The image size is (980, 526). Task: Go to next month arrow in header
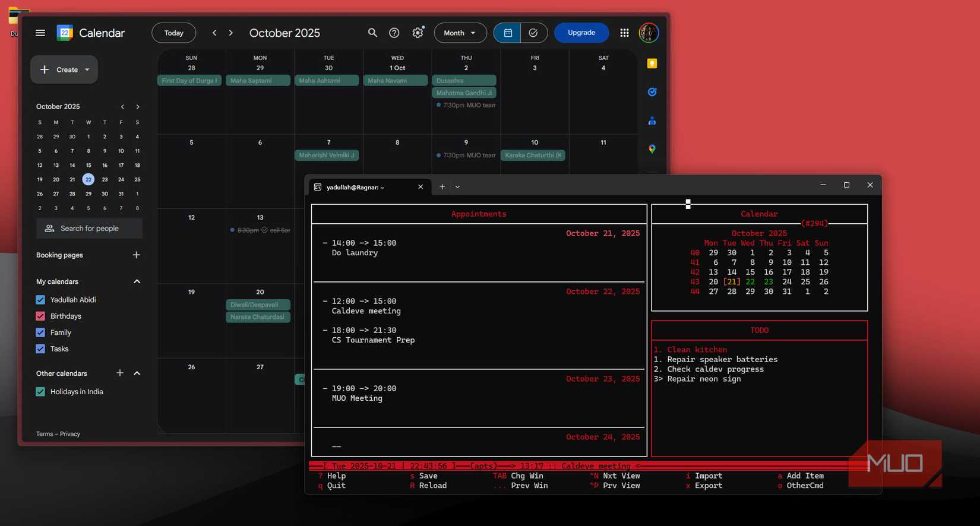tap(231, 33)
